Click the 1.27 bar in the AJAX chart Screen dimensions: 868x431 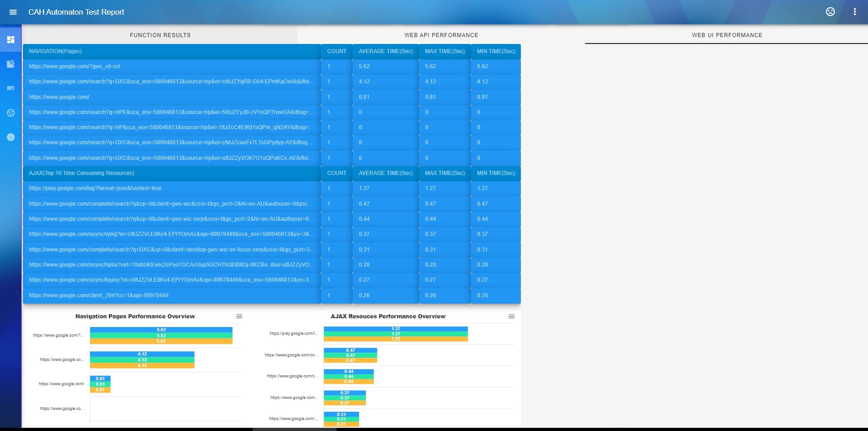396,328
